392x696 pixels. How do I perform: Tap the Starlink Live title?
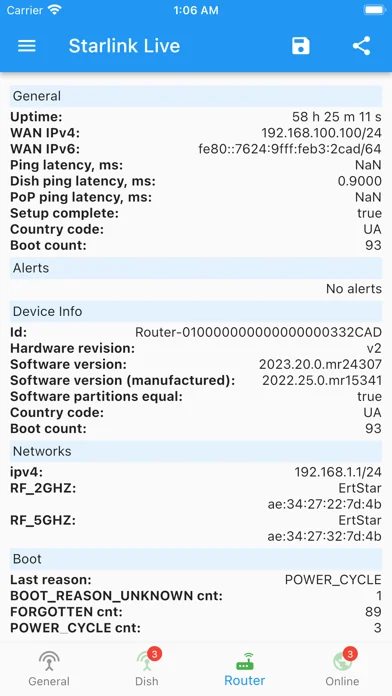pos(124,46)
